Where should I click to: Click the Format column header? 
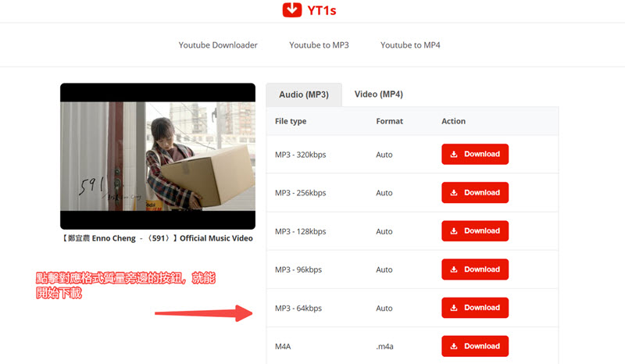(x=389, y=121)
